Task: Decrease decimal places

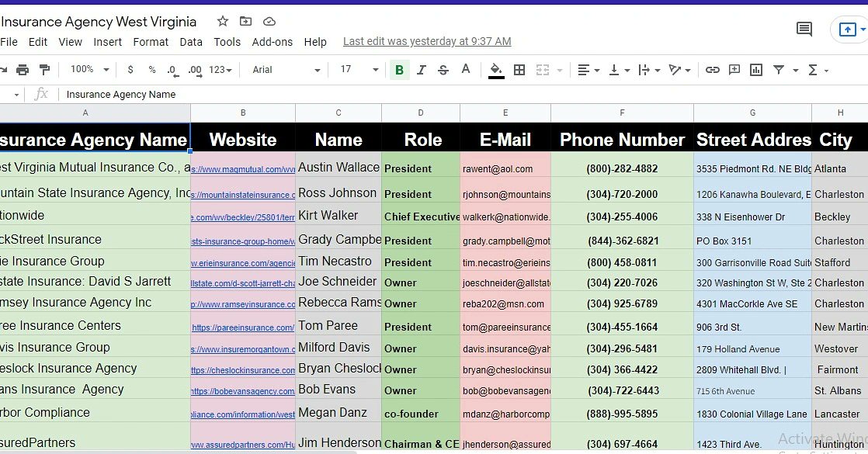Action: click(x=172, y=71)
